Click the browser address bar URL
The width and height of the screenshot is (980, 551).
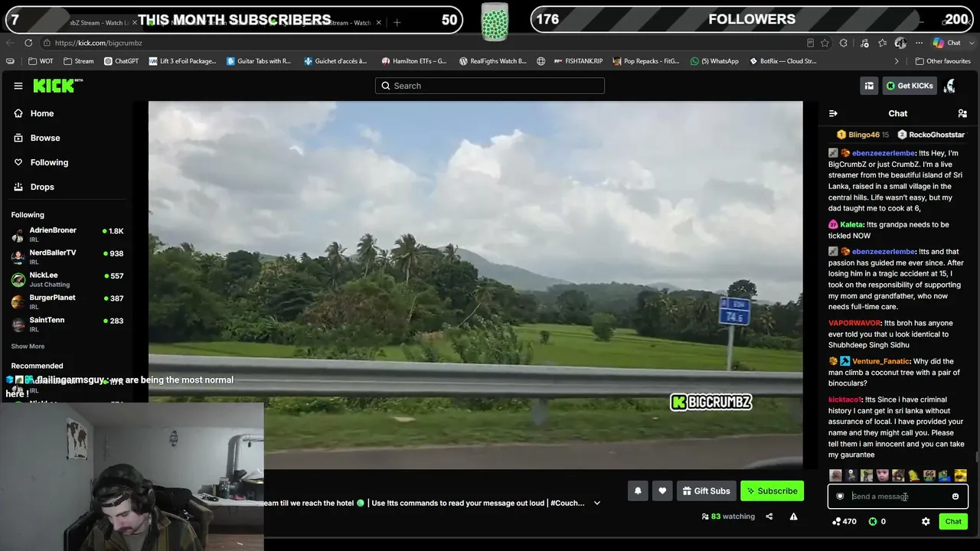(x=99, y=43)
